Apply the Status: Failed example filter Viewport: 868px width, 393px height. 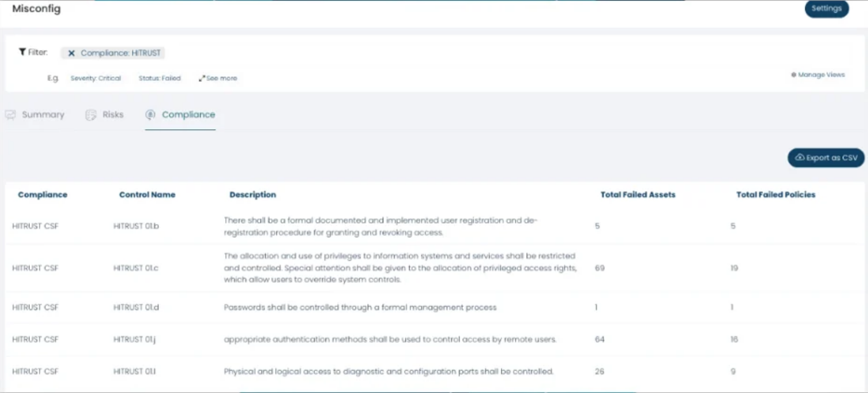[160, 78]
